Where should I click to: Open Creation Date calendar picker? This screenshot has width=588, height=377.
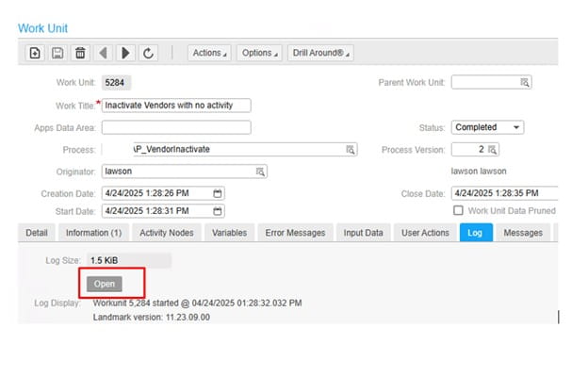(x=219, y=194)
